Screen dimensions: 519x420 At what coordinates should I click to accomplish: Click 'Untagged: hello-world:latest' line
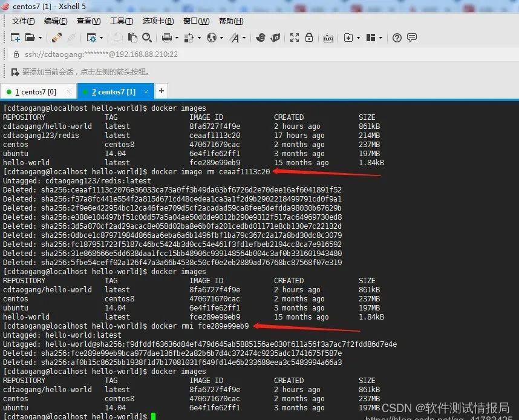tap(62, 335)
